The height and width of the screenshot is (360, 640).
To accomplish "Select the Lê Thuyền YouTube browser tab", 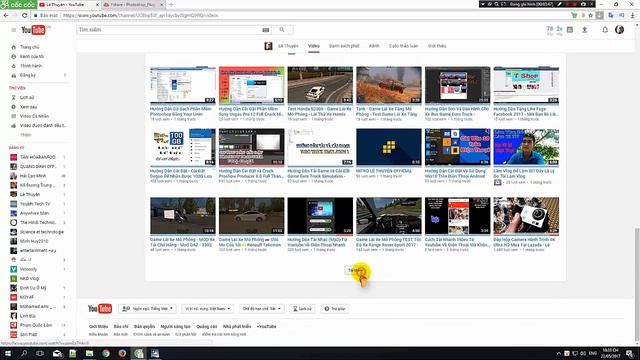I will 68,4.
